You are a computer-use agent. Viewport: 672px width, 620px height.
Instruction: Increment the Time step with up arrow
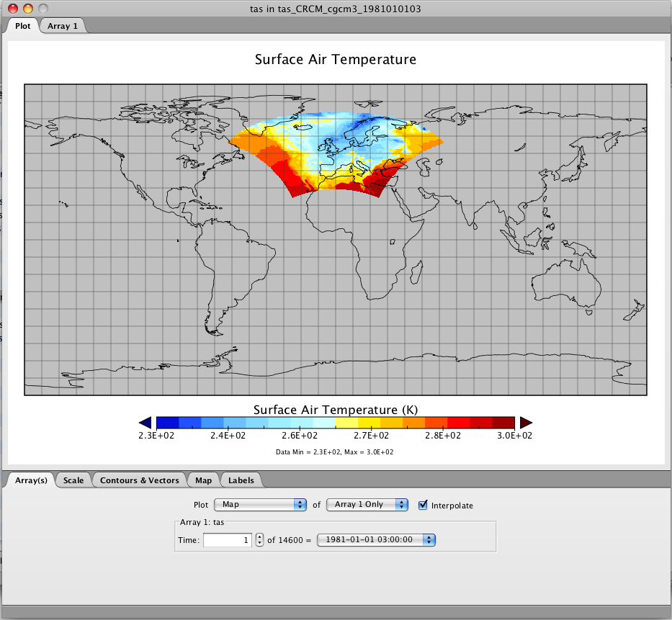click(259, 536)
